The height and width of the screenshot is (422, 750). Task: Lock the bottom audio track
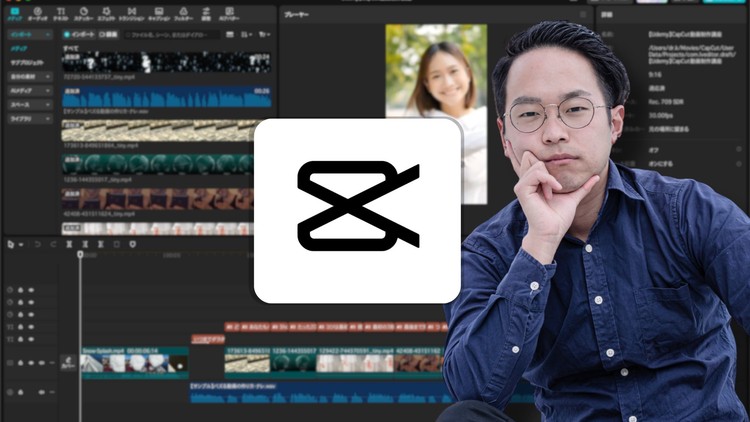pyautogui.click(x=21, y=392)
